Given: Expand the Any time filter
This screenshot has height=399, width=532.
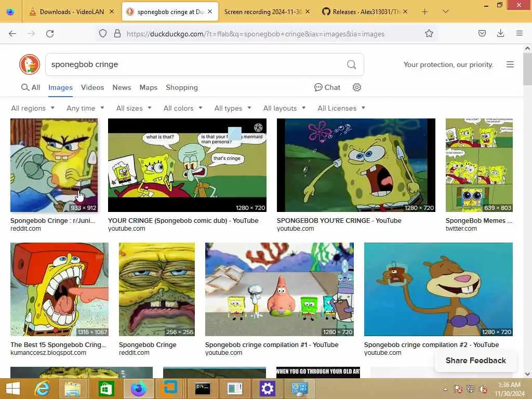Looking at the screenshot, I should [85, 108].
